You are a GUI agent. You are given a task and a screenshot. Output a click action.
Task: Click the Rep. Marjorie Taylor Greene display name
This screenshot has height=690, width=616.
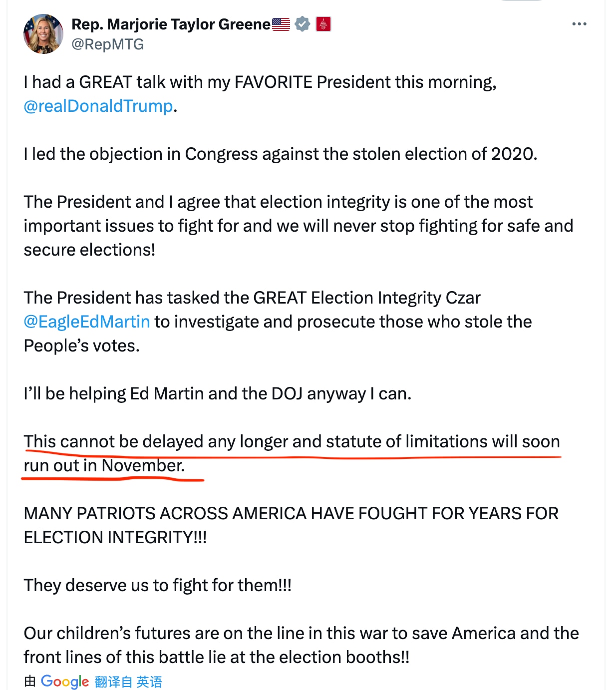(x=170, y=23)
